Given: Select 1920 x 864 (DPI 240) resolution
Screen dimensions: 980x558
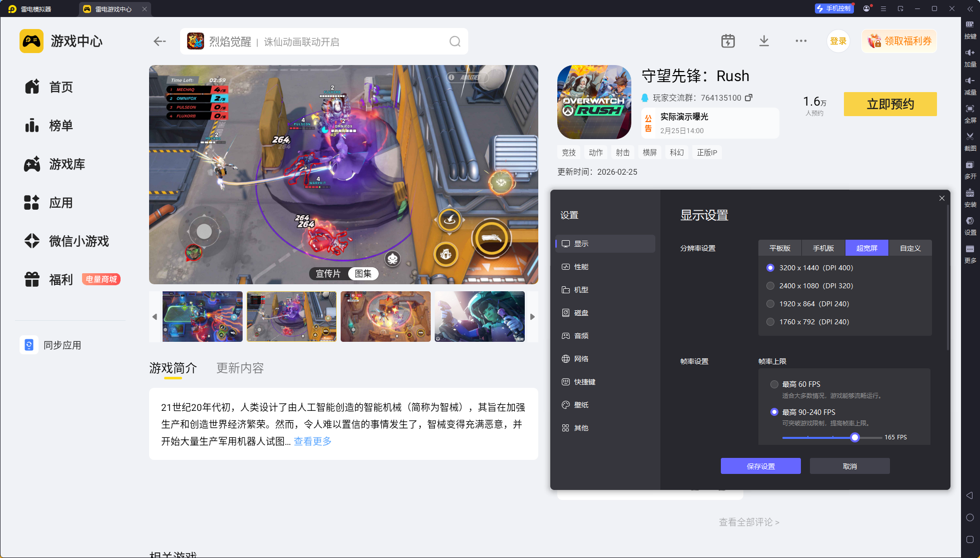Looking at the screenshot, I should (x=770, y=304).
